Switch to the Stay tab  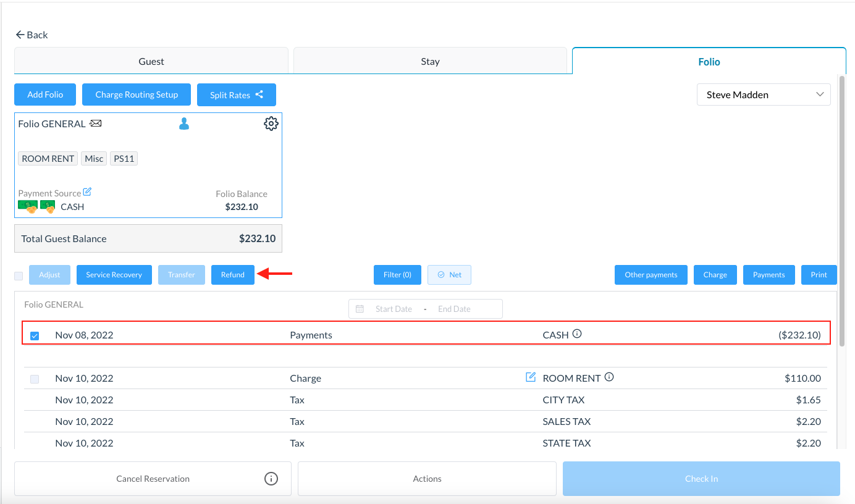[x=430, y=62]
